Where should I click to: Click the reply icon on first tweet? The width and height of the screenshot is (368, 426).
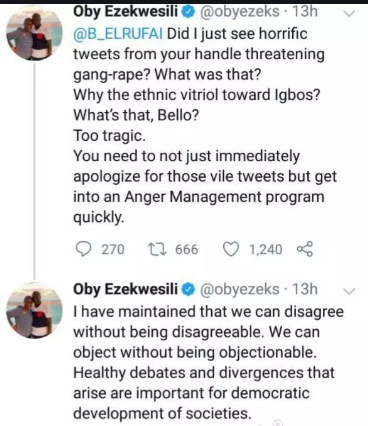(83, 249)
